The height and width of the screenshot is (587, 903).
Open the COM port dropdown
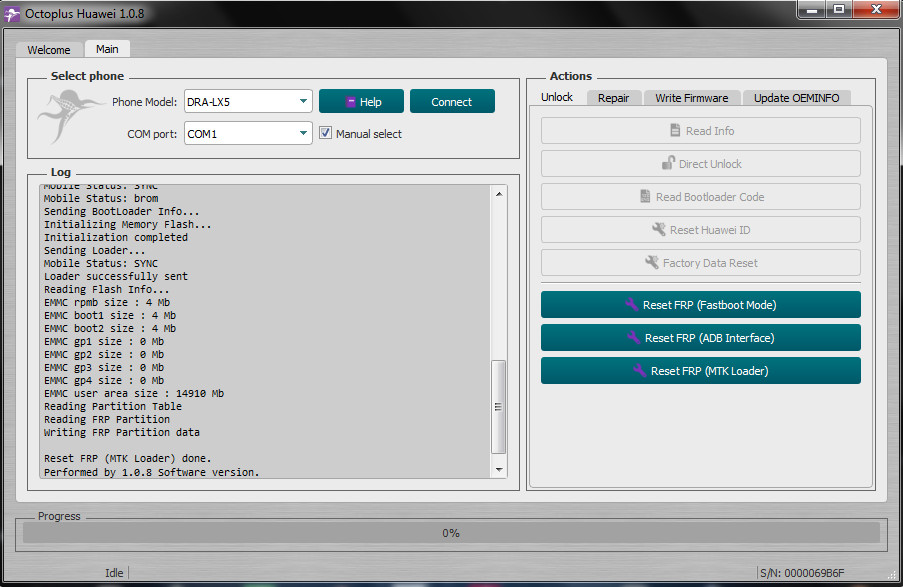click(248, 134)
